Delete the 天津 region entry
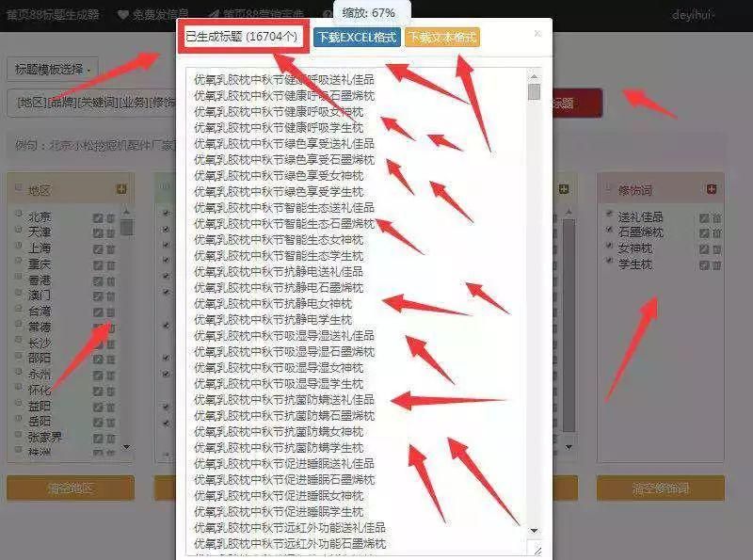This screenshot has width=753, height=560. click(110, 233)
